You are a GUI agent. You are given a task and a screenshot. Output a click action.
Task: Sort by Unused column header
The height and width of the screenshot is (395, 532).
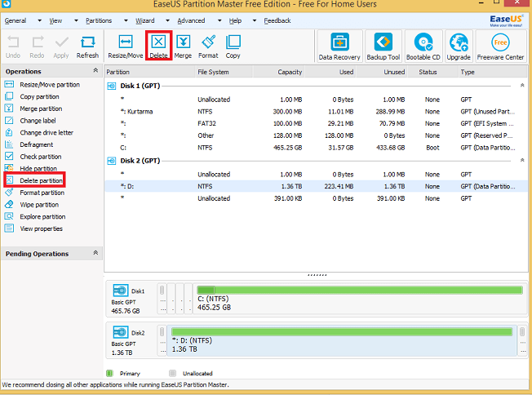coord(382,72)
